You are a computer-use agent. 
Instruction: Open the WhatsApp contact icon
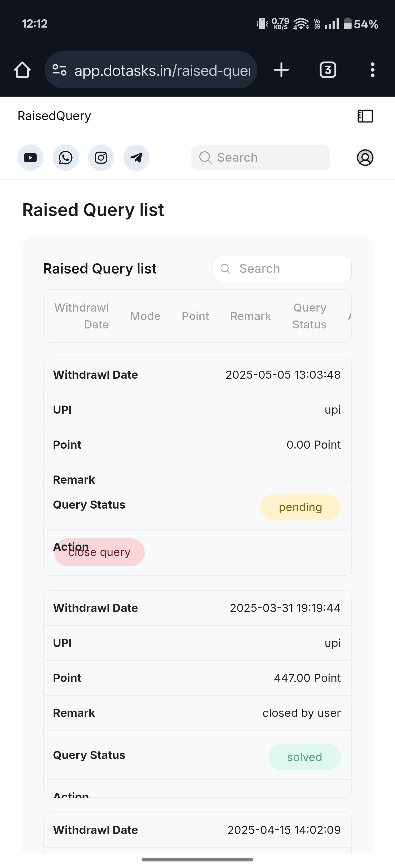tap(66, 158)
